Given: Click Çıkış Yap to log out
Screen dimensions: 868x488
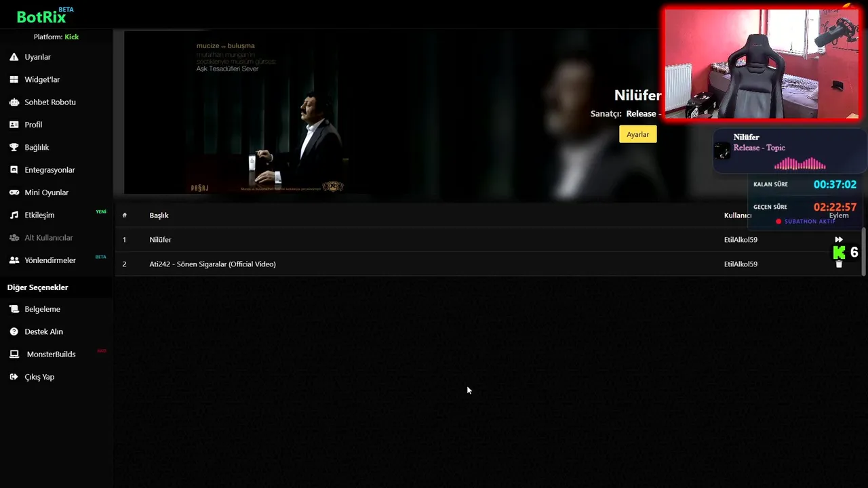Looking at the screenshot, I should [39, 377].
